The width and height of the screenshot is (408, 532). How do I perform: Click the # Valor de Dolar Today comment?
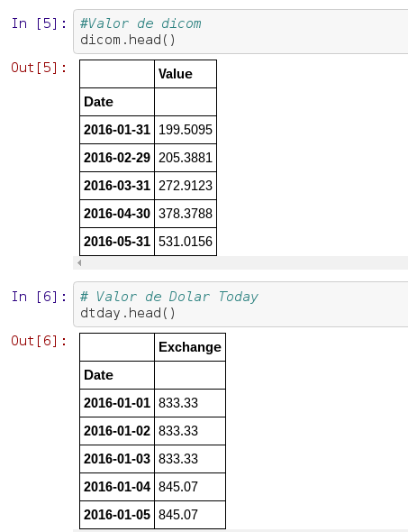[169, 297]
